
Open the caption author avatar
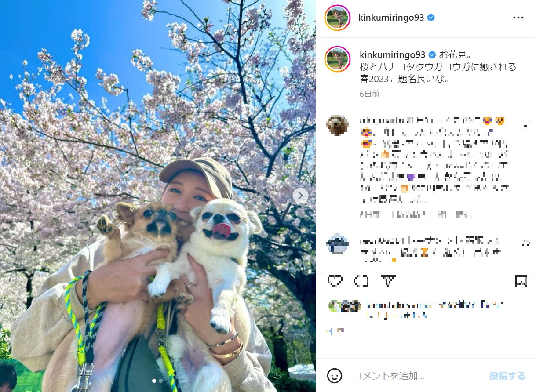coord(337,58)
